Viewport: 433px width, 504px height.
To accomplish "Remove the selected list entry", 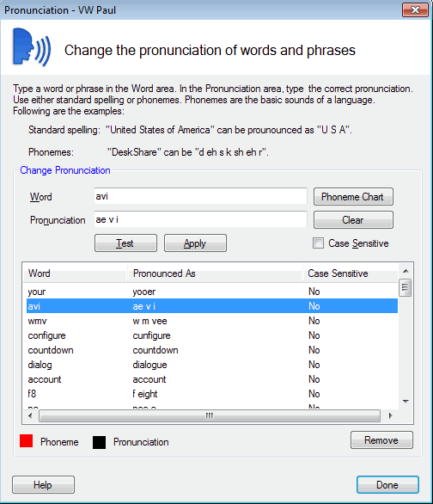I will (x=381, y=439).
